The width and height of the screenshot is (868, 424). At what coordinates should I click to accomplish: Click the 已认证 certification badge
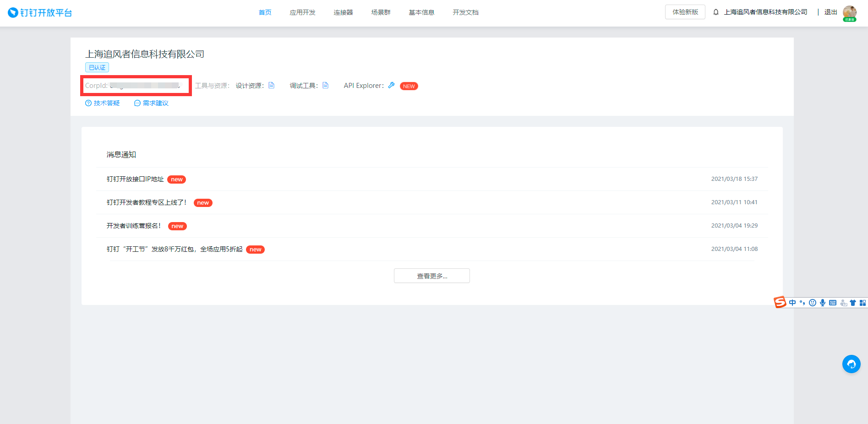97,67
